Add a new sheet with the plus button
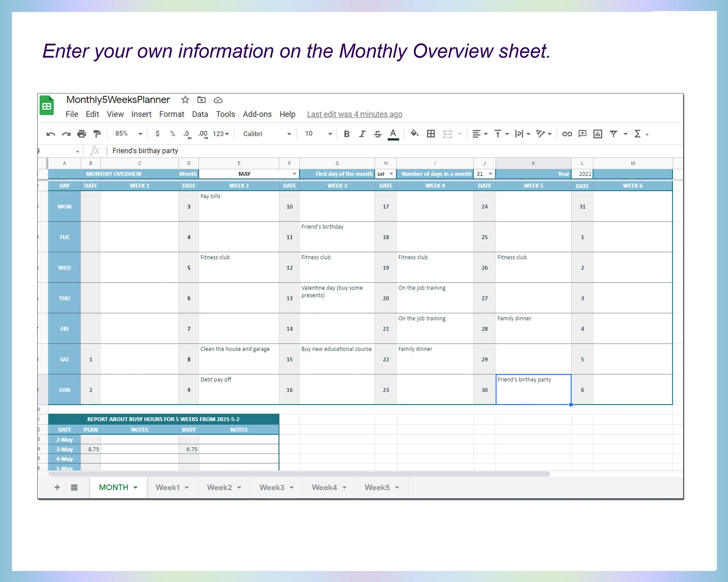 57,487
